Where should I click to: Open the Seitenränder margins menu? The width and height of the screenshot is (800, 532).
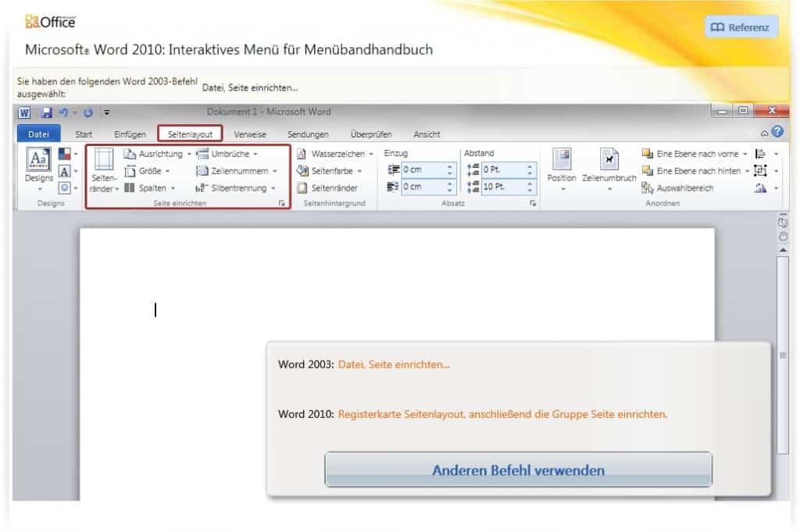click(x=104, y=171)
